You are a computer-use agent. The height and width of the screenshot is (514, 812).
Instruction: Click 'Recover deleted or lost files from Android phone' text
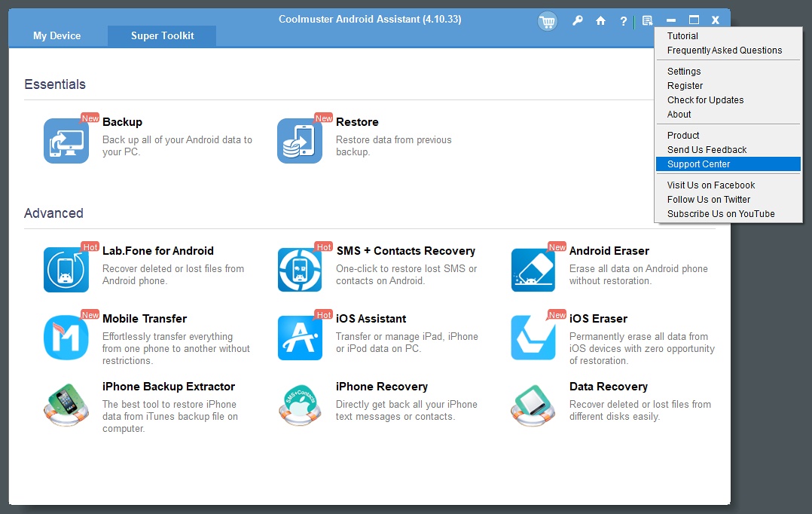pos(173,274)
